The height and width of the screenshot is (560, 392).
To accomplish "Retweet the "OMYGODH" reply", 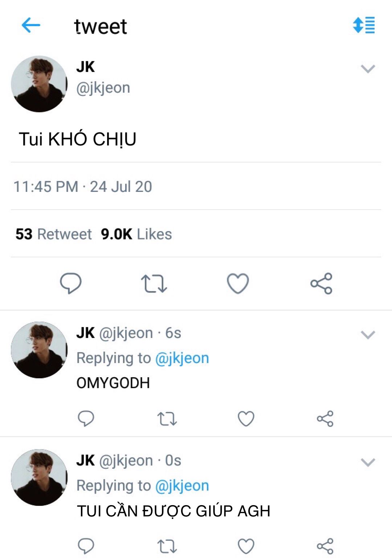I will coord(167,419).
